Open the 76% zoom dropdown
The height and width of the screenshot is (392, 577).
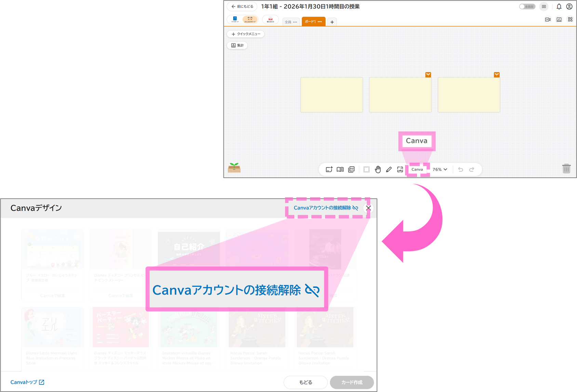coord(440,170)
